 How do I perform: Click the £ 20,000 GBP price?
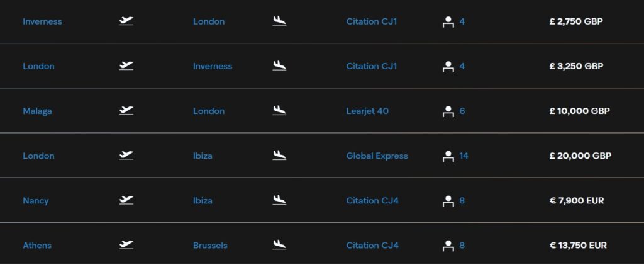(580, 156)
